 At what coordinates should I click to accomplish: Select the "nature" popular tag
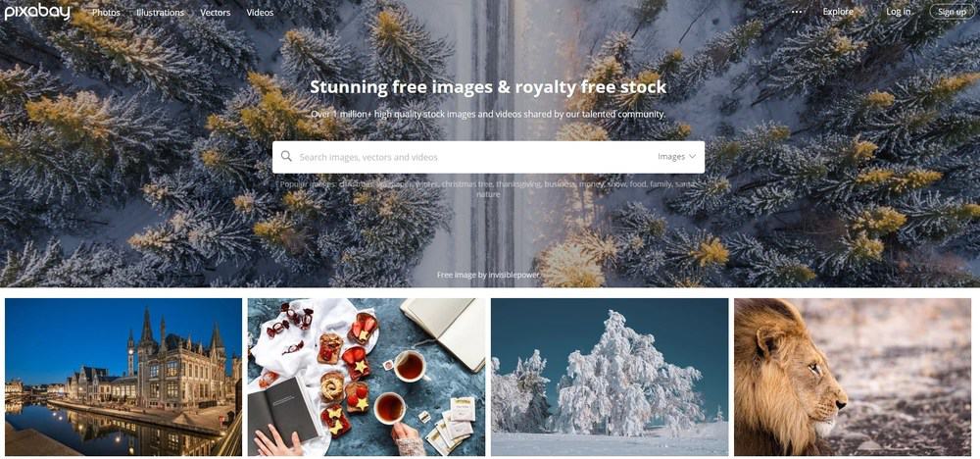488,194
